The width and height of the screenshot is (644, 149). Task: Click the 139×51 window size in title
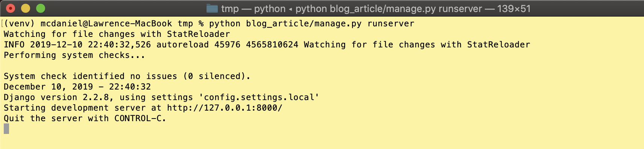[514, 9]
